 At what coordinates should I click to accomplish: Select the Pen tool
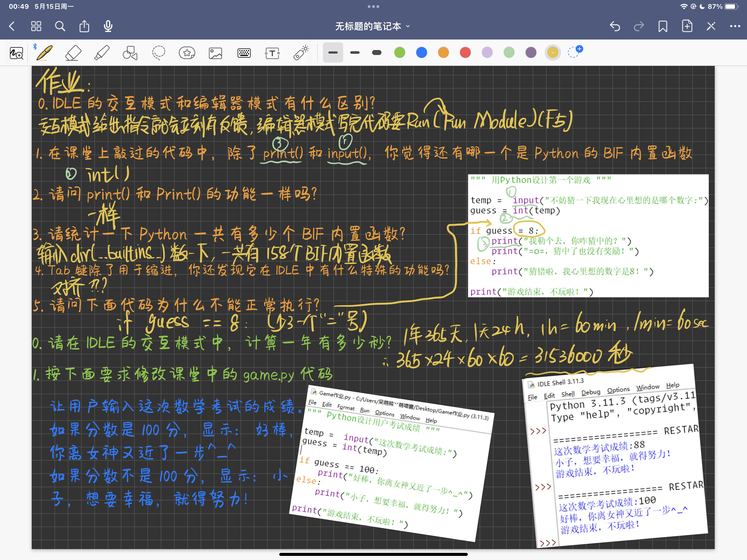pos(45,53)
